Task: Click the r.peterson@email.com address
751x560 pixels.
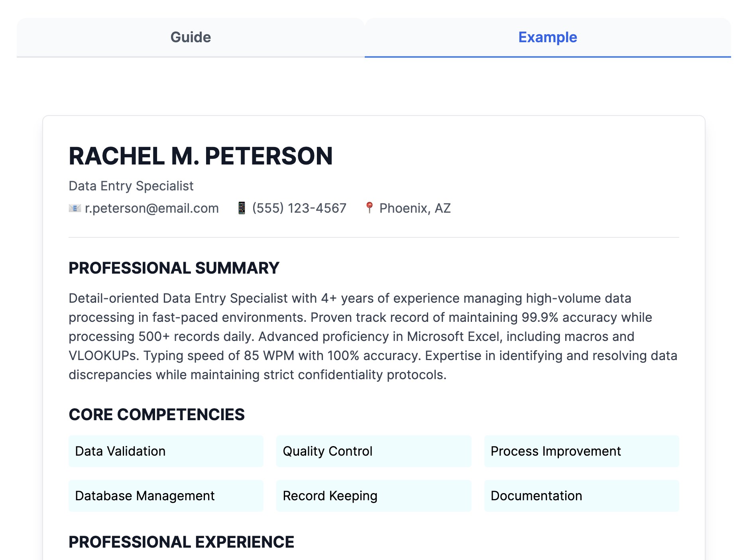Action: [151, 208]
